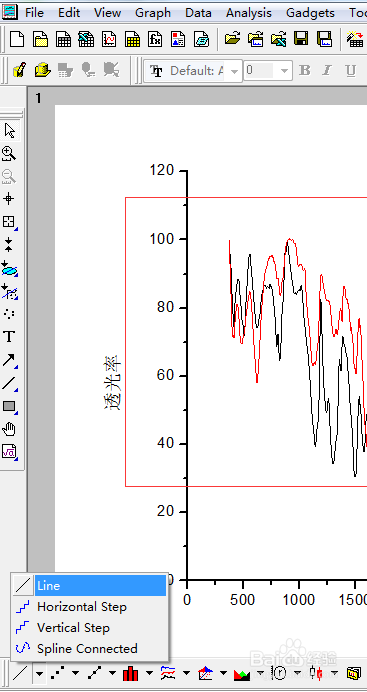Select the Zoom In tool
The height and width of the screenshot is (692, 367).
click(x=9, y=154)
